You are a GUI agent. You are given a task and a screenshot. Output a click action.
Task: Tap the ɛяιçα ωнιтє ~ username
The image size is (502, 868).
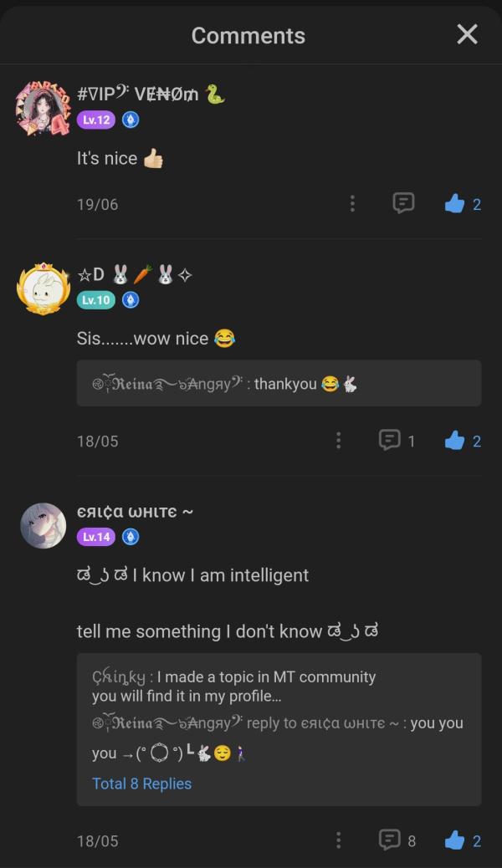coord(135,511)
